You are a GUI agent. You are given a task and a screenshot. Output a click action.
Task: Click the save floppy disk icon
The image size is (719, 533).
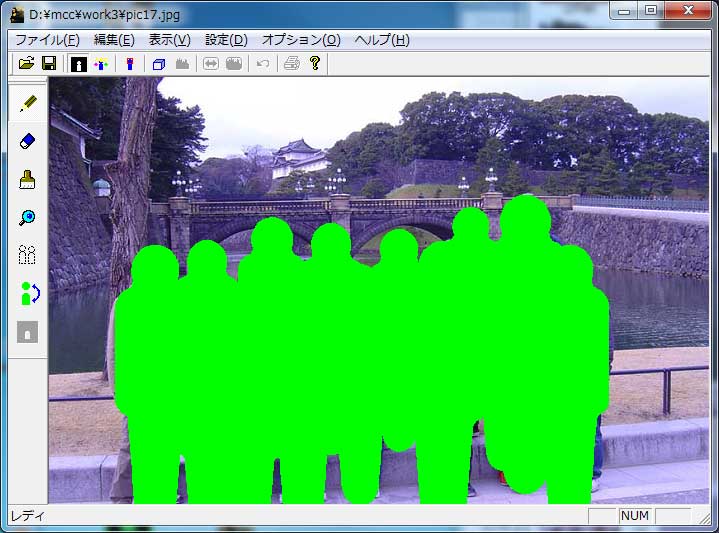coord(49,63)
